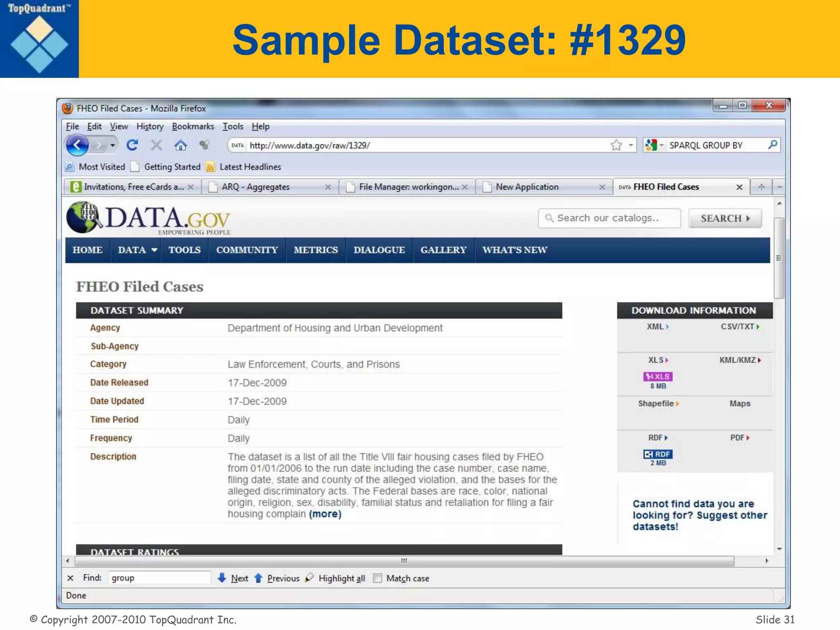Click the magnifier in the SPARQL search box
The width and height of the screenshot is (840, 630).
(772, 144)
